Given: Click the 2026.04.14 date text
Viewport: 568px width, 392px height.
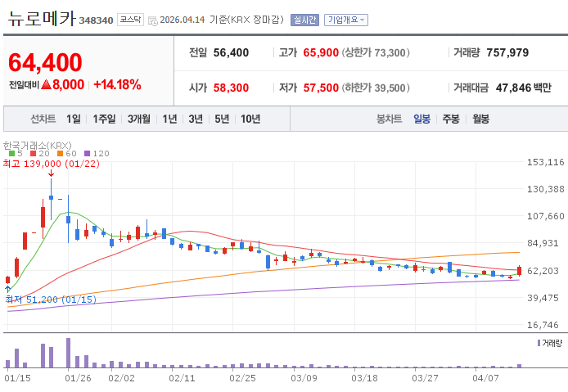Looking at the screenshot, I should tap(183, 20).
